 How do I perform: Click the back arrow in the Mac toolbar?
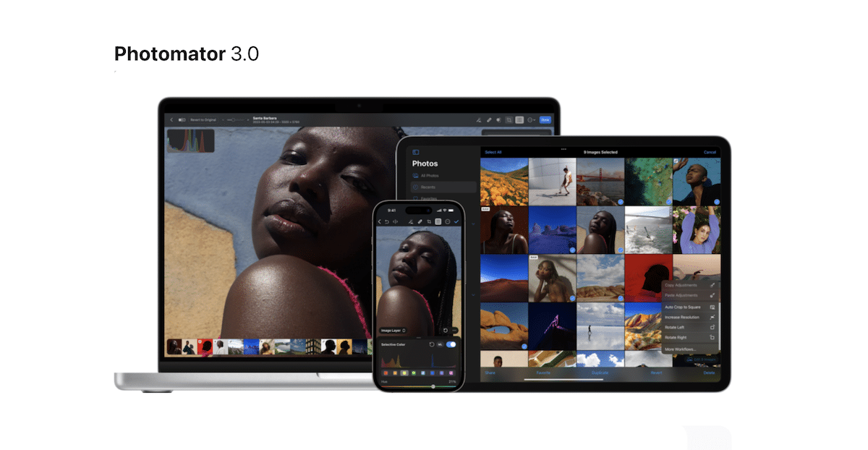point(171,119)
